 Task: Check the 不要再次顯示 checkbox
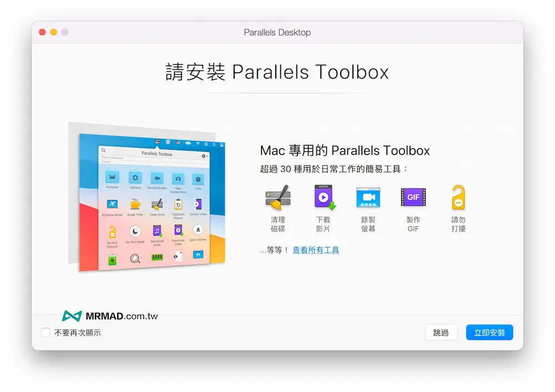tap(46, 333)
